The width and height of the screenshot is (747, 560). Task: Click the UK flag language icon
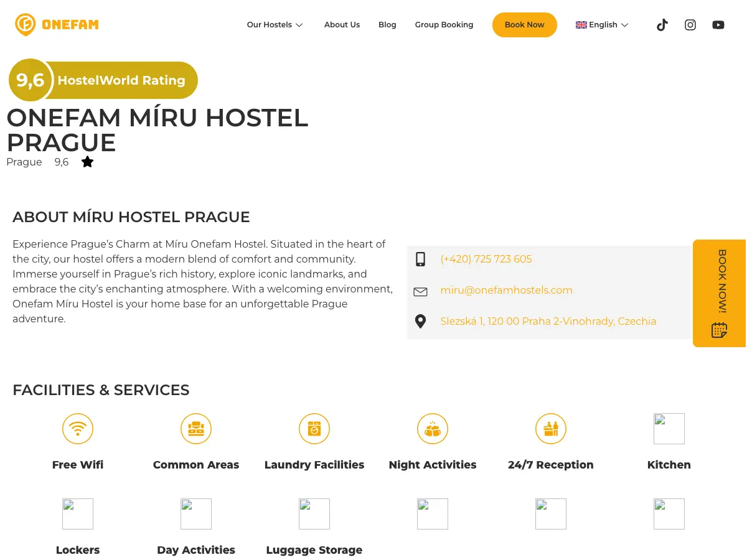[581, 25]
